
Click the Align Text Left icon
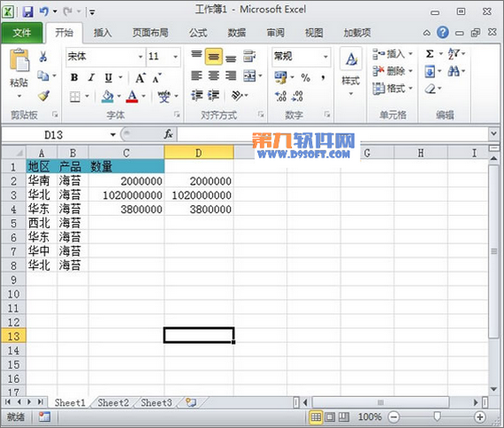pos(196,76)
